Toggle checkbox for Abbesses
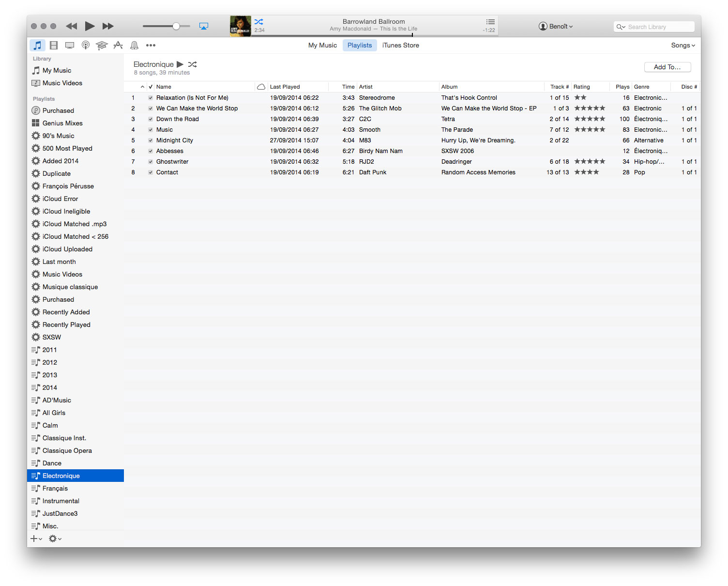 coord(151,151)
